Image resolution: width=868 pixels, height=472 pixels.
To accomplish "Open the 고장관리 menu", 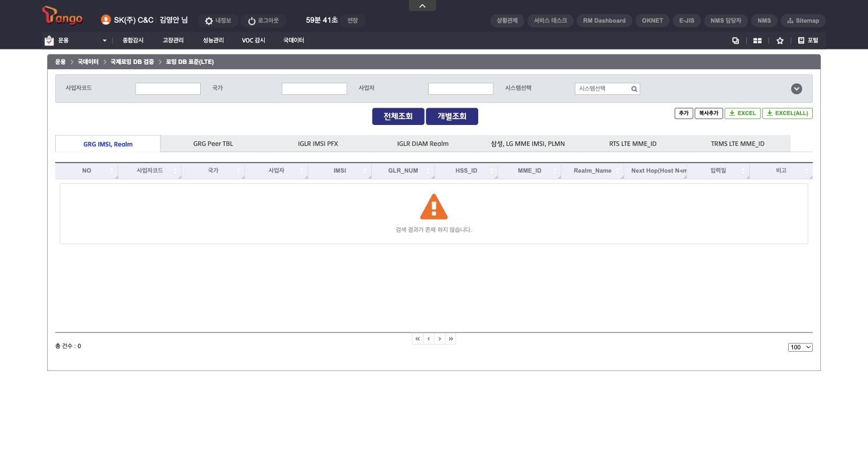I will click(x=173, y=41).
